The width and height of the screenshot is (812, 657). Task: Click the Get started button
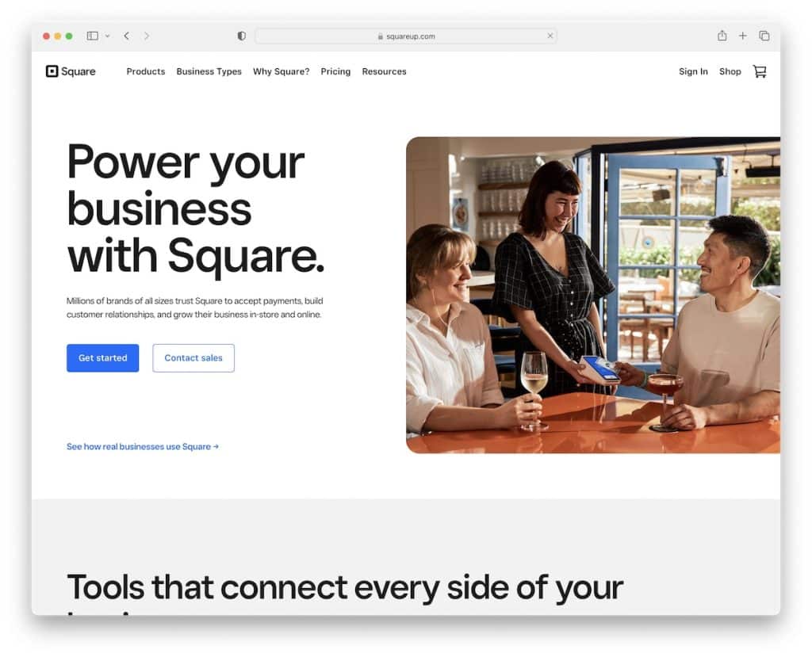(102, 357)
